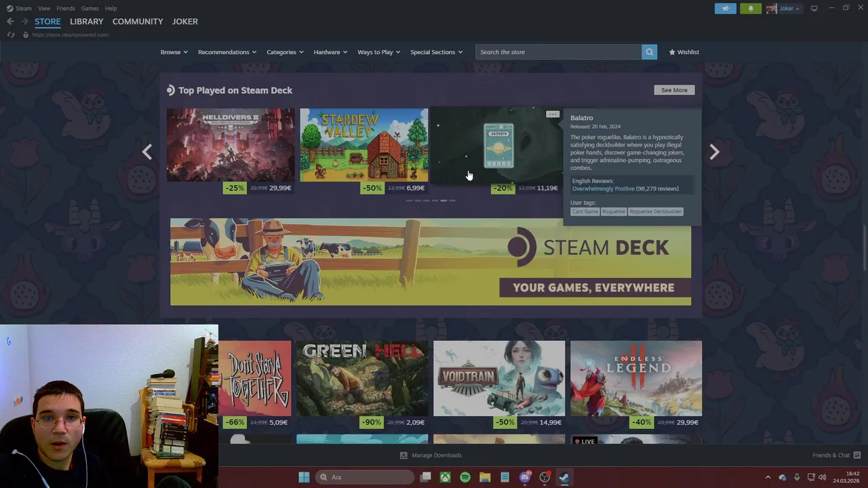868x488 pixels.
Task: Open the View menu
Action: pyautogui.click(x=44, y=8)
